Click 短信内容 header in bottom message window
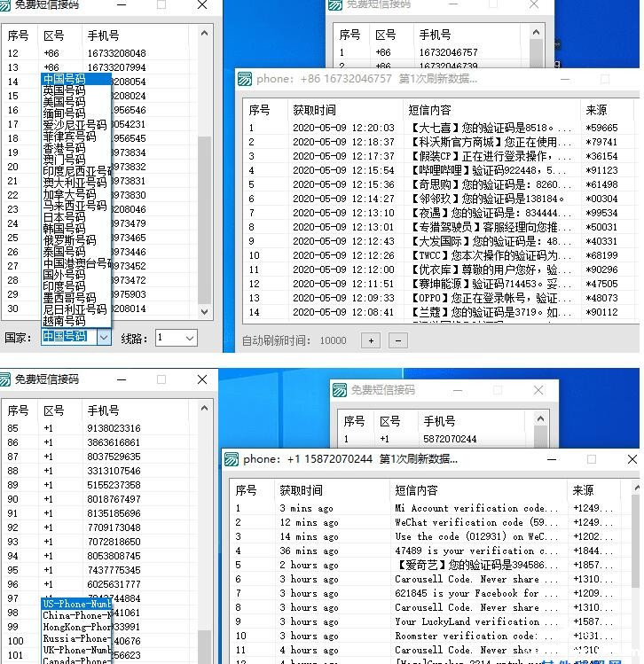644x664 pixels. tap(478, 490)
